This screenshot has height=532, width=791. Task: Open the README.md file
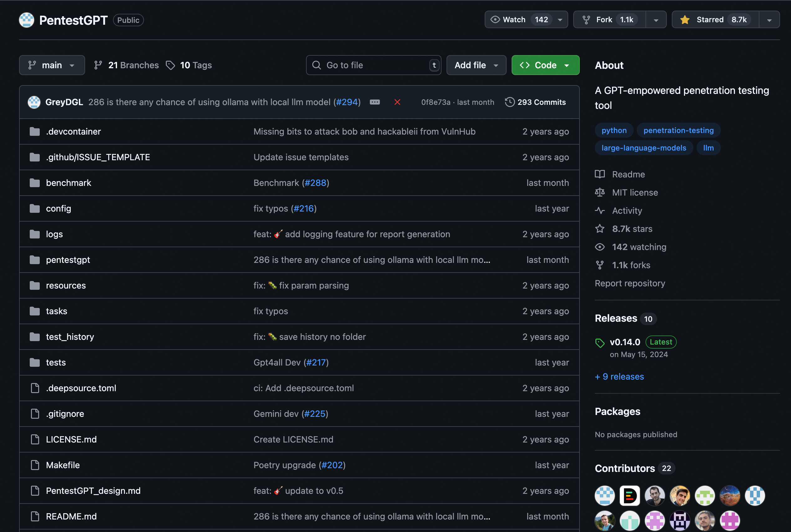point(71,516)
